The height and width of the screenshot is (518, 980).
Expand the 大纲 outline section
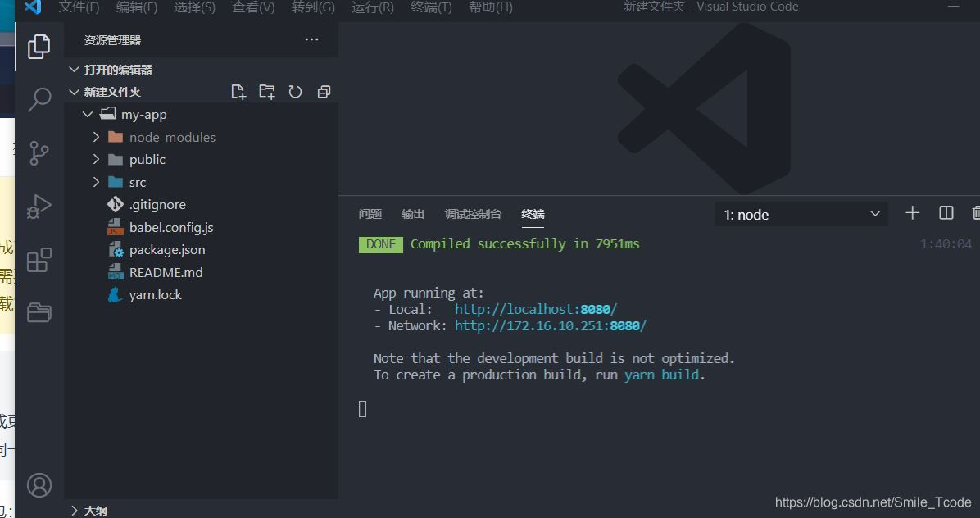click(x=74, y=511)
